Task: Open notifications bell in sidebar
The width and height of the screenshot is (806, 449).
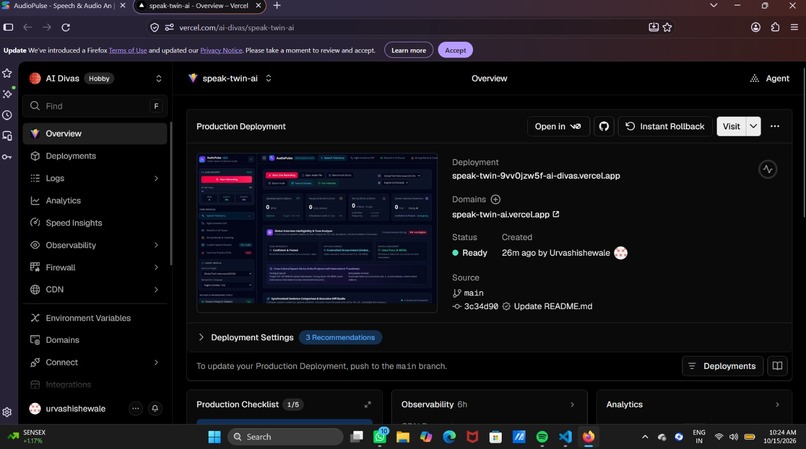Action: point(155,409)
